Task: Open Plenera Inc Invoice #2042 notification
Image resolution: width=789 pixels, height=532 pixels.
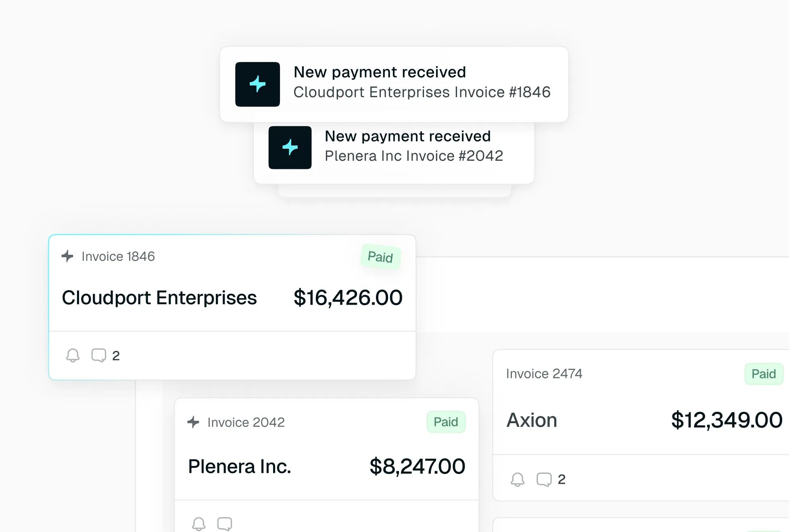Action: coord(394,148)
